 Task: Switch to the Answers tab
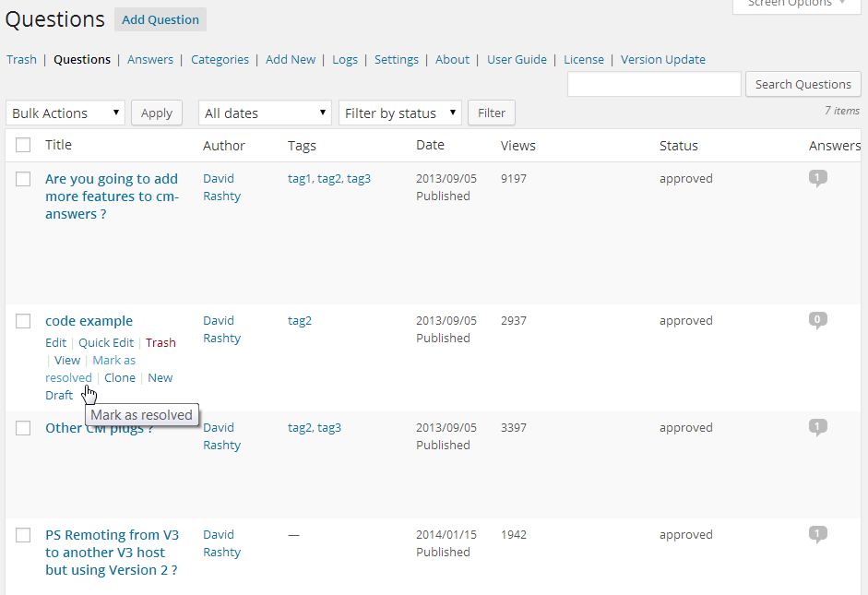[150, 59]
